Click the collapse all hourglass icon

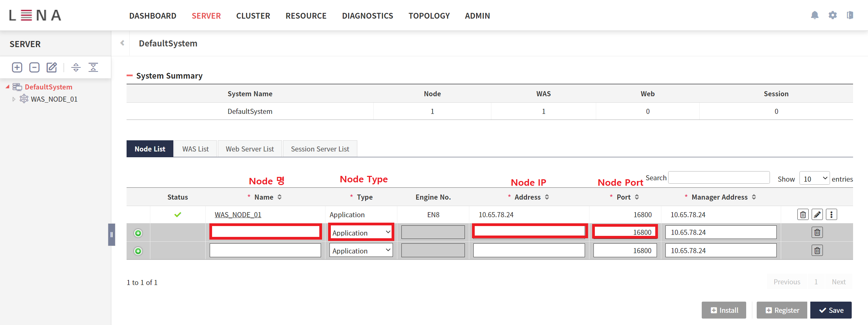coord(94,67)
